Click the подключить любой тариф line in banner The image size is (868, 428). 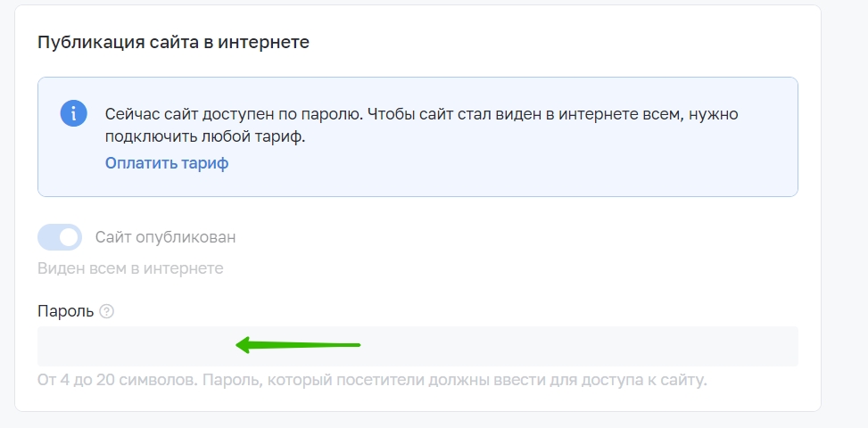pyautogui.click(x=205, y=137)
